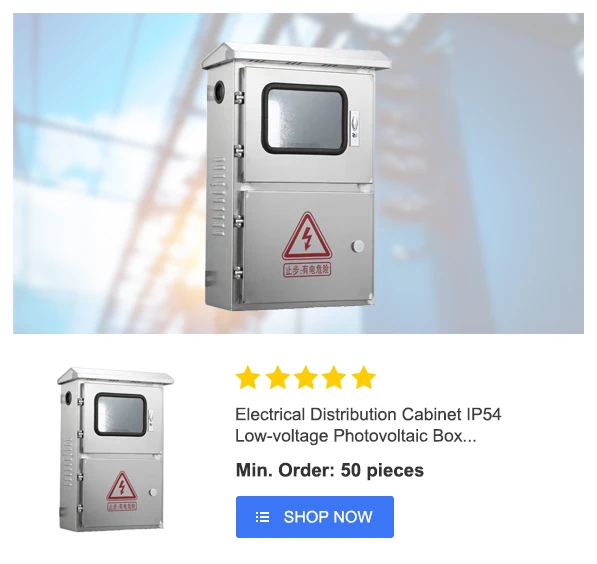Select the fourth yellow rating star
Viewport: 597px width, 564px height.
pyautogui.click(x=334, y=377)
